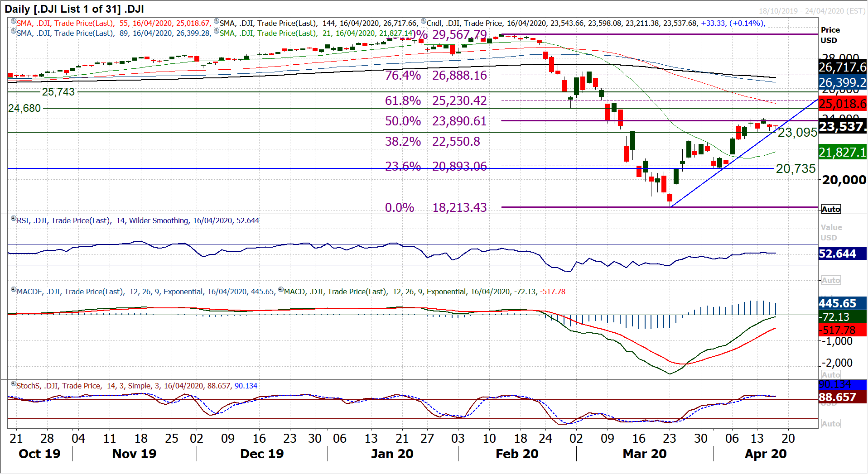Click the Oct 19 month label
The image size is (868, 474).
(39, 454)
